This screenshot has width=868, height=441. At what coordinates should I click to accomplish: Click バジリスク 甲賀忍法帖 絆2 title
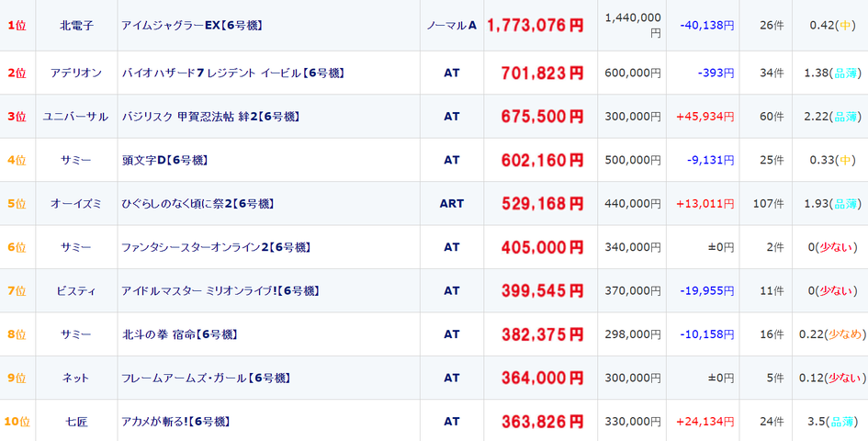point(210,117)
